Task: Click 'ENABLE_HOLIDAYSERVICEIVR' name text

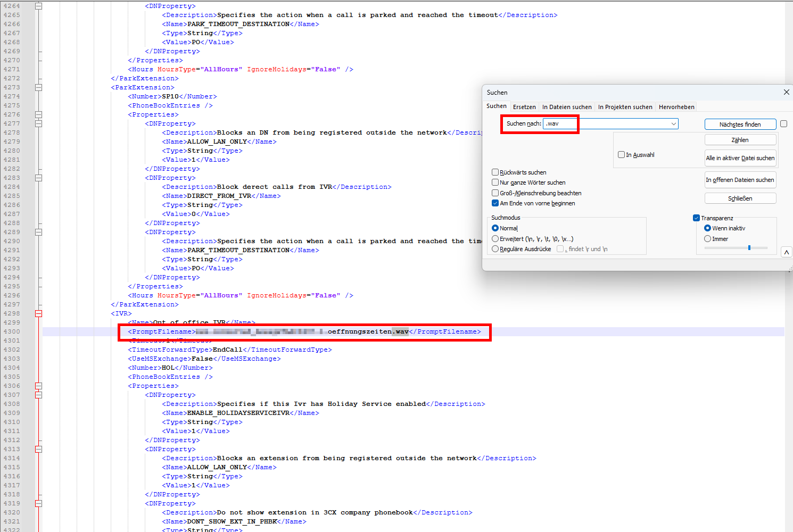Action: point(238,413)
